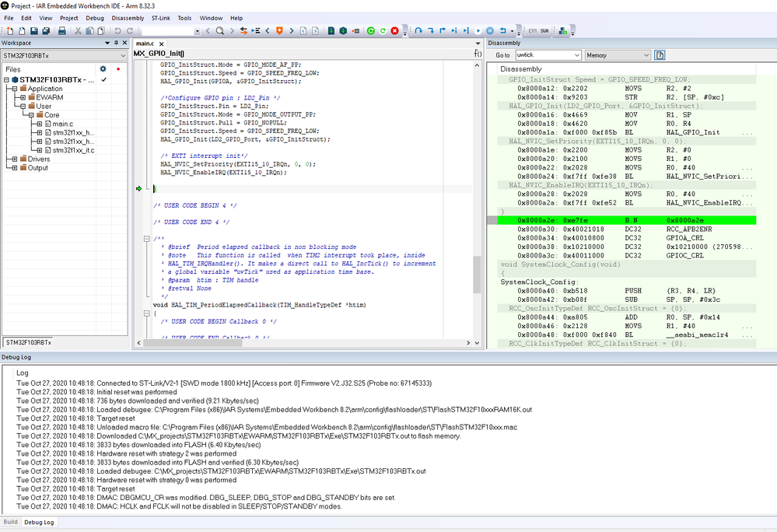
Task: Collapse the Application tree folder
Action: point(14,89)
